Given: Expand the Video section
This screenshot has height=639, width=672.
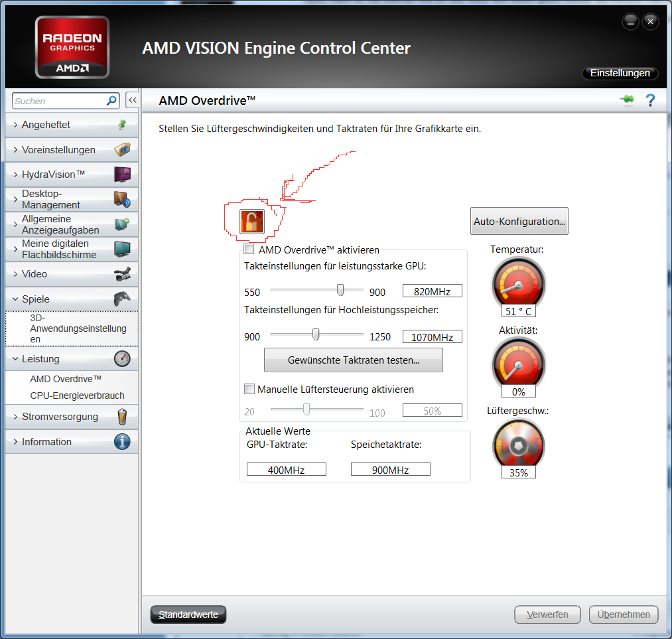Looking at the screenshot, I should tap(15, 274).
